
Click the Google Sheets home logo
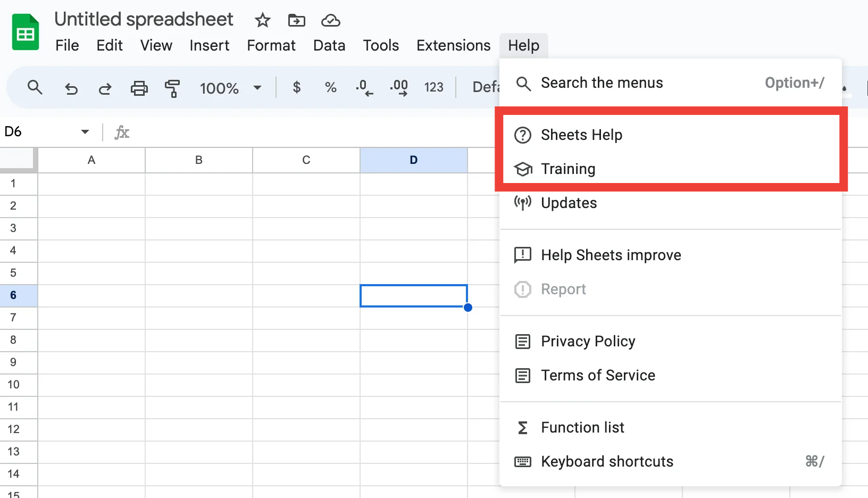[26, 32]
